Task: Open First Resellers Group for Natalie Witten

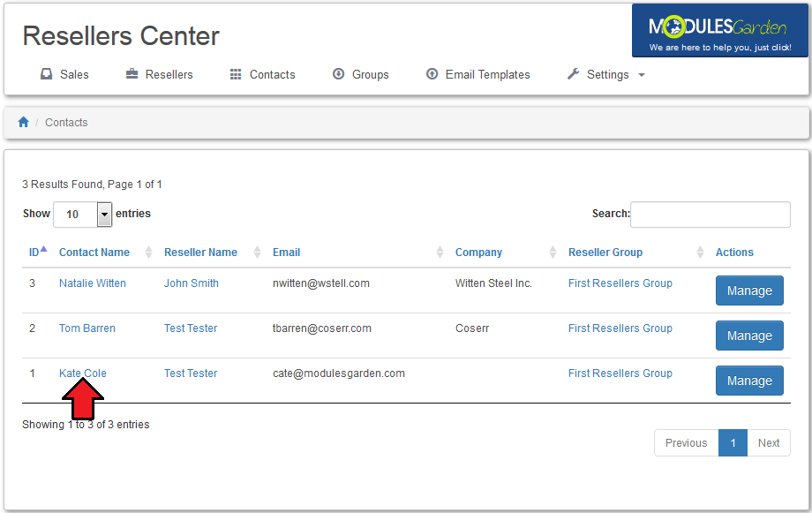Action: pos(620,283)
